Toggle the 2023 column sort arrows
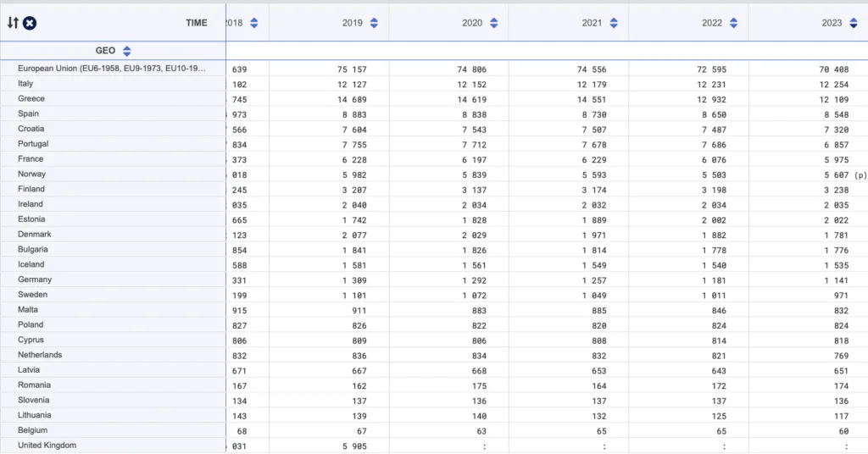The image size is (868, 454). coord(853,23)
